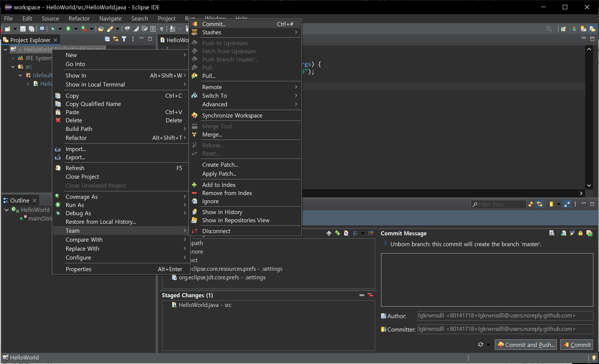Open the repository selector dropdown arrow
Image resolution: width=599 pixels, height=364 pixels.
(x=559, y=204)
